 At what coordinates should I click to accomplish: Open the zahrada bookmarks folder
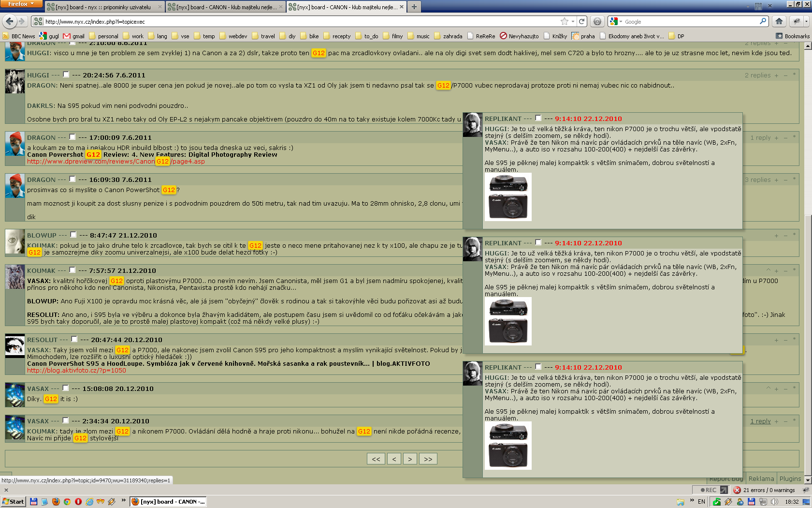point(449,36)
